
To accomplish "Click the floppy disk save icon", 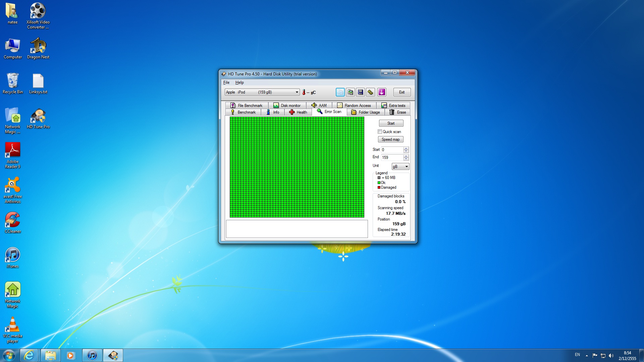I will pos(361,92).
